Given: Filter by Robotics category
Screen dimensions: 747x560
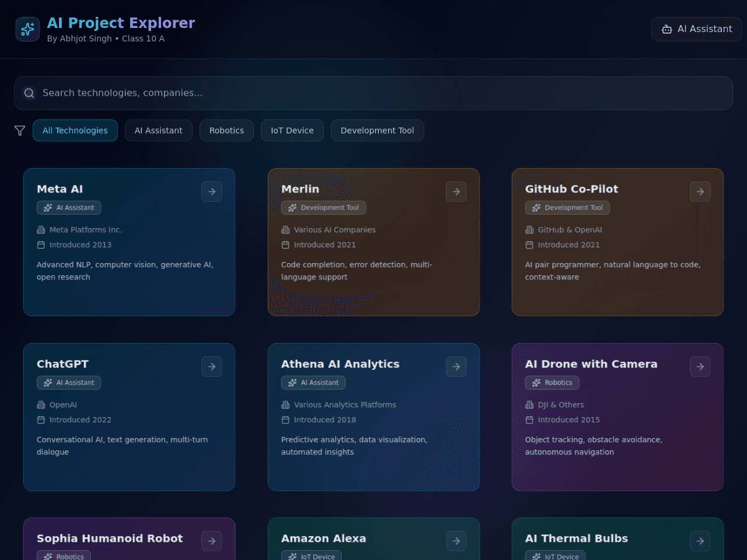Looking at the screenshot, I should click(227, 131).
